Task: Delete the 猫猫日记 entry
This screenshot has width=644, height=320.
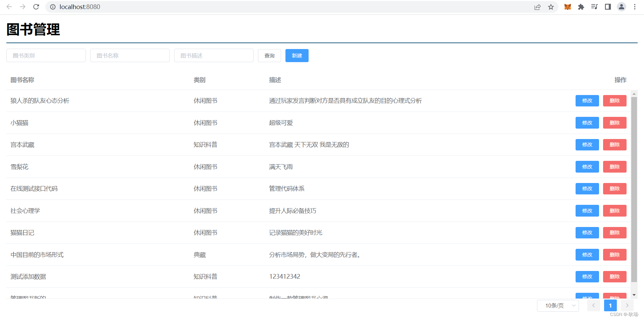Action: pos(614,233)
